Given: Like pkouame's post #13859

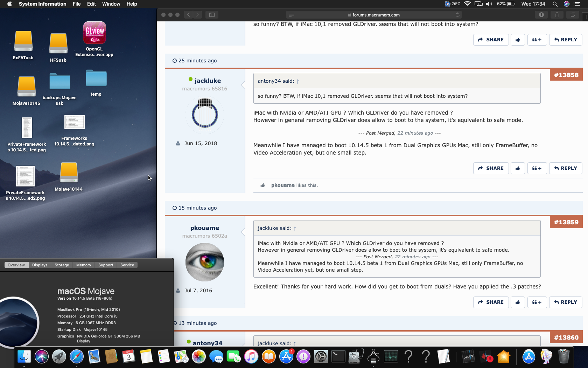Looking at the screenshot, I should [518, 302].
